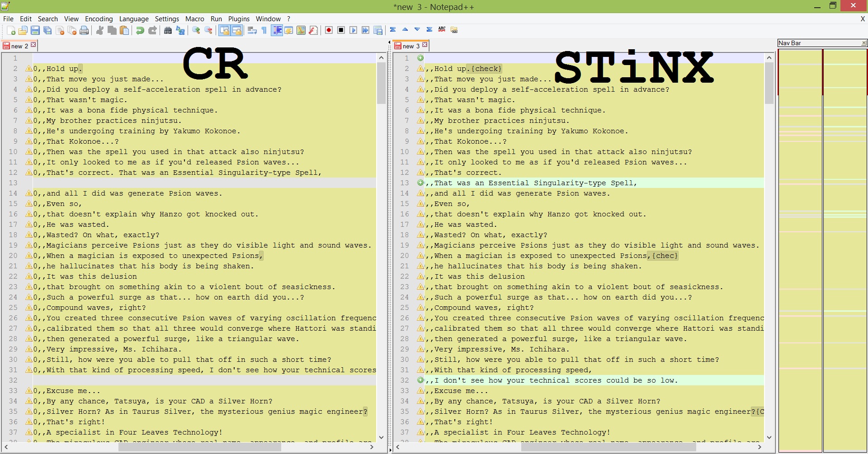
Task: Click the Copy toolbar icon
Action: coord(112,30)
